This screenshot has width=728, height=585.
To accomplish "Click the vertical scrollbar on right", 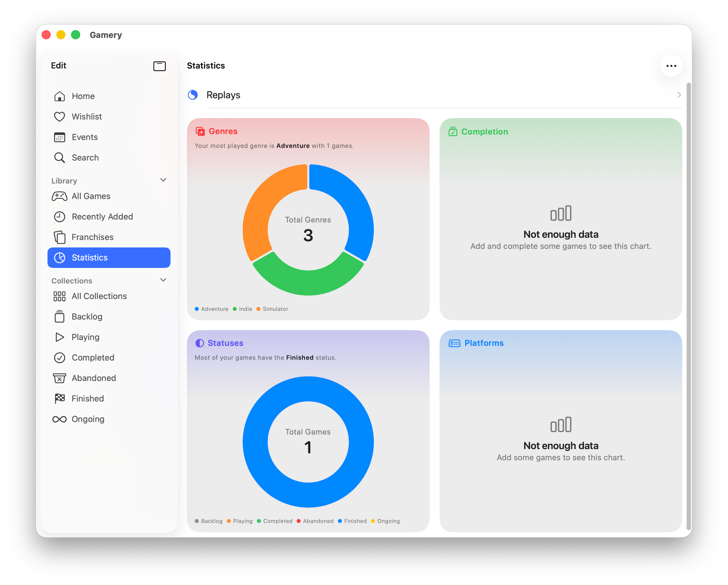I will coord(688,306).
